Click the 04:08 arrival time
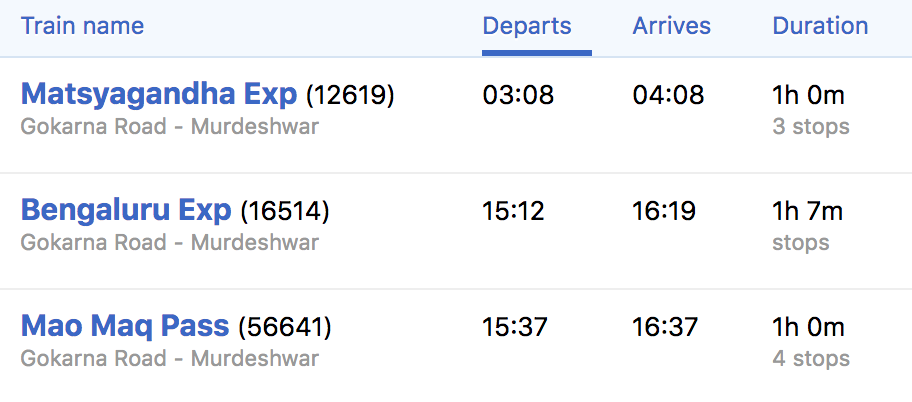 tap(668, 96)
